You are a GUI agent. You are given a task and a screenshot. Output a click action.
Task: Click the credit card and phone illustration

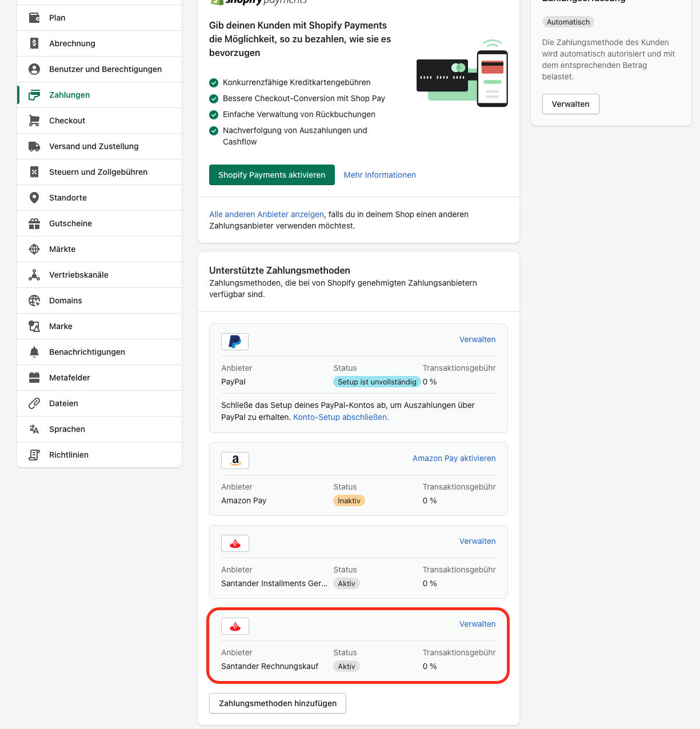pos(462,73)
